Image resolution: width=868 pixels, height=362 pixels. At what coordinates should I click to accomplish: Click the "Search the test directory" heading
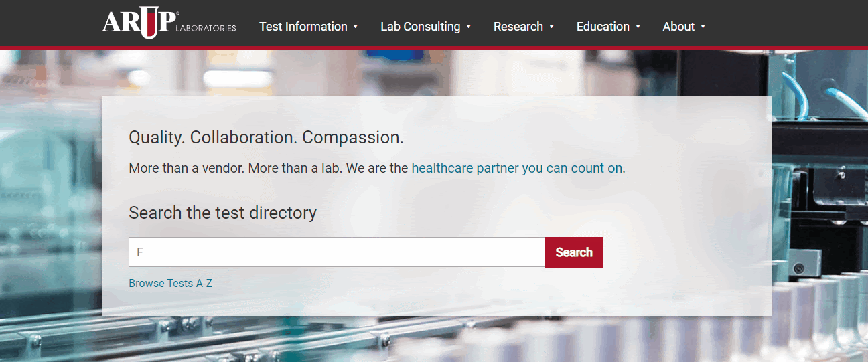tap(222, 213)
